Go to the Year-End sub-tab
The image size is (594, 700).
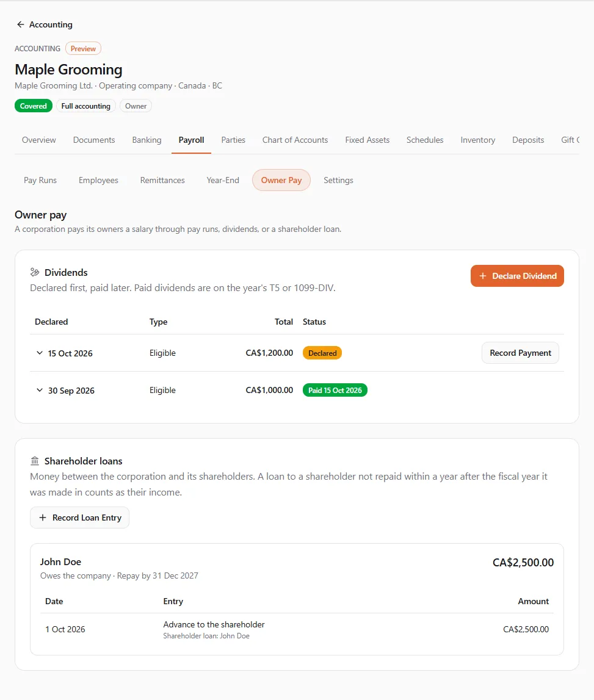222,181
